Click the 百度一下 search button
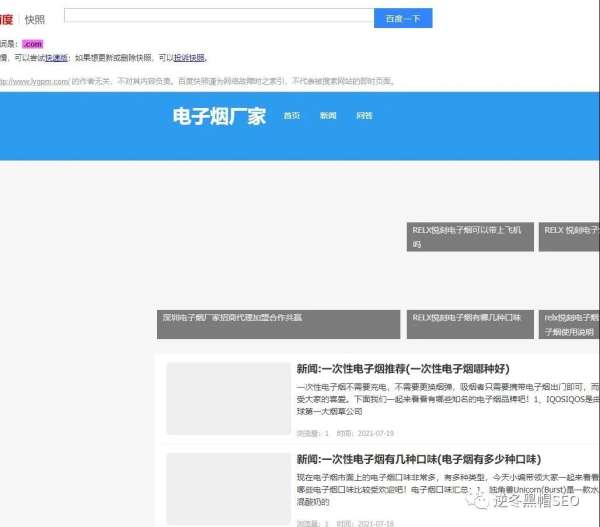Screen dimensions: 600x527 pyautogui.click(x=403, y=18)
